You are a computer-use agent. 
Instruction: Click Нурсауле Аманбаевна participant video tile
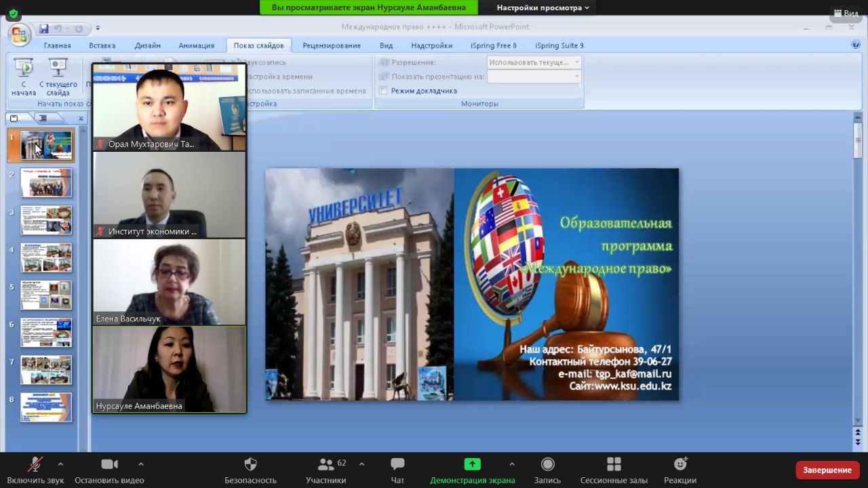[170, 369]
